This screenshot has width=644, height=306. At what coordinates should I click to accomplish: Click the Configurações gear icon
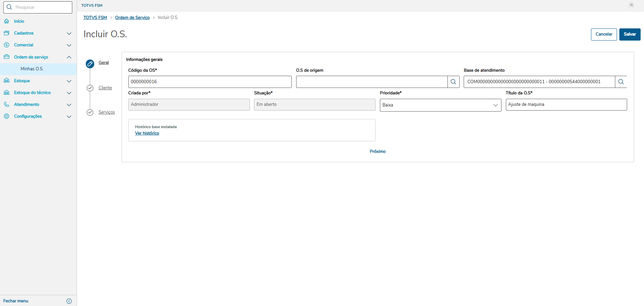(x=7, y=116)
